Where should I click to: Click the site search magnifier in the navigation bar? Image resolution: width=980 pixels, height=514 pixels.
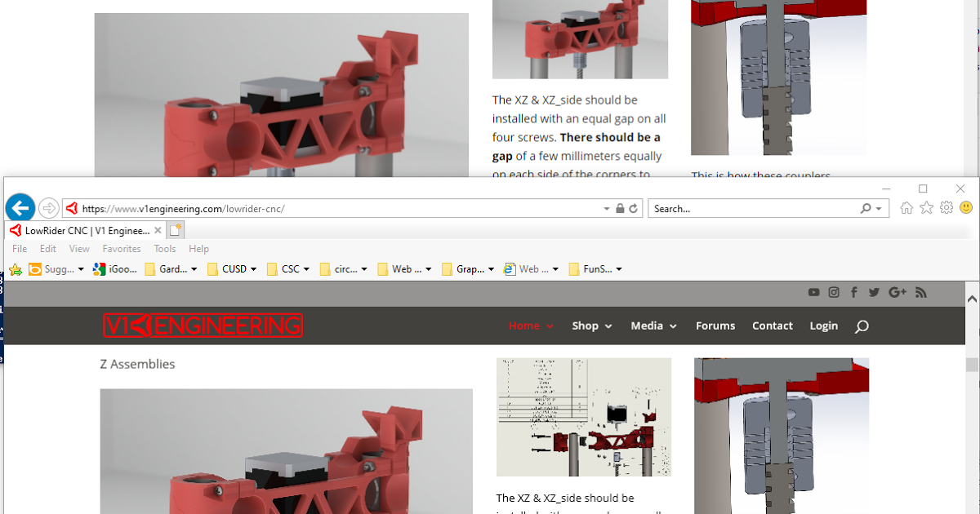point(862,326)
